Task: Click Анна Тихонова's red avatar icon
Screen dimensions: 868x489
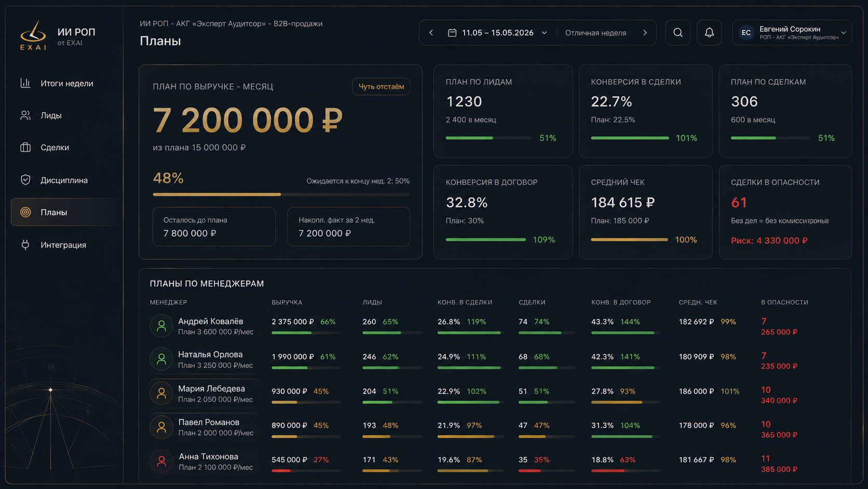Action: [161, 461]
